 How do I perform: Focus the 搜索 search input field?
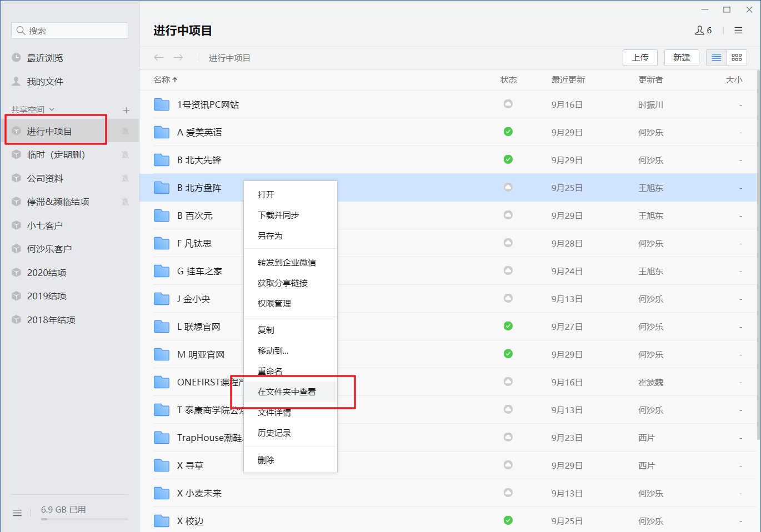coord(69,31)
